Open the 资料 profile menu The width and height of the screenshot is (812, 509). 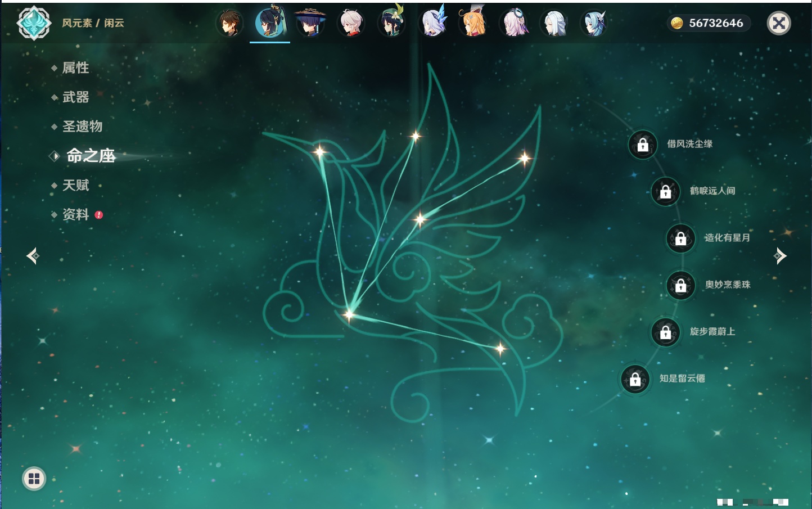[75, 214]
